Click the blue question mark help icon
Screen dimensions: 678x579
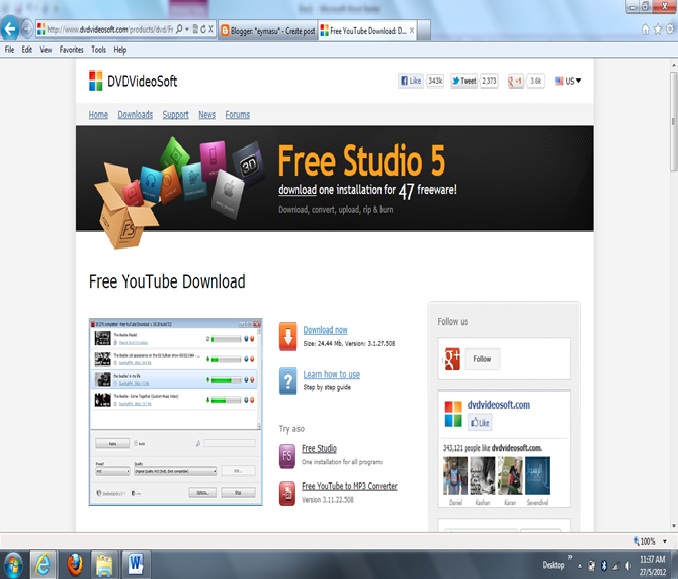(288, 381)
